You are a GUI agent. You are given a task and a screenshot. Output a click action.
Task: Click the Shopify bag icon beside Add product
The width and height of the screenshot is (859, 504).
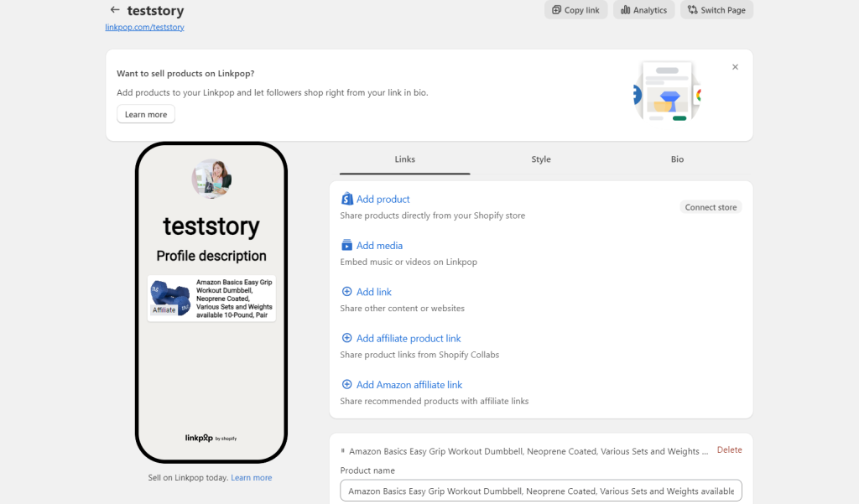coord(346,199)
